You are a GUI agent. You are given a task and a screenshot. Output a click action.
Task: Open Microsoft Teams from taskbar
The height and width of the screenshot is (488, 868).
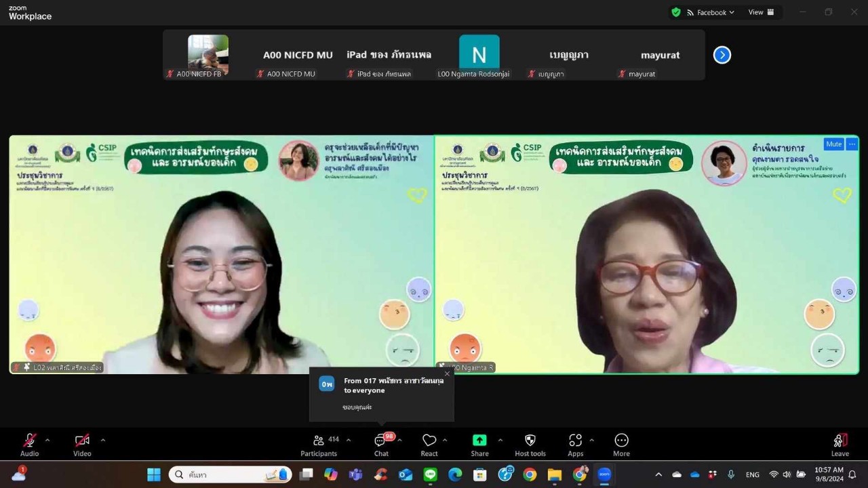(x=355, y=474)
